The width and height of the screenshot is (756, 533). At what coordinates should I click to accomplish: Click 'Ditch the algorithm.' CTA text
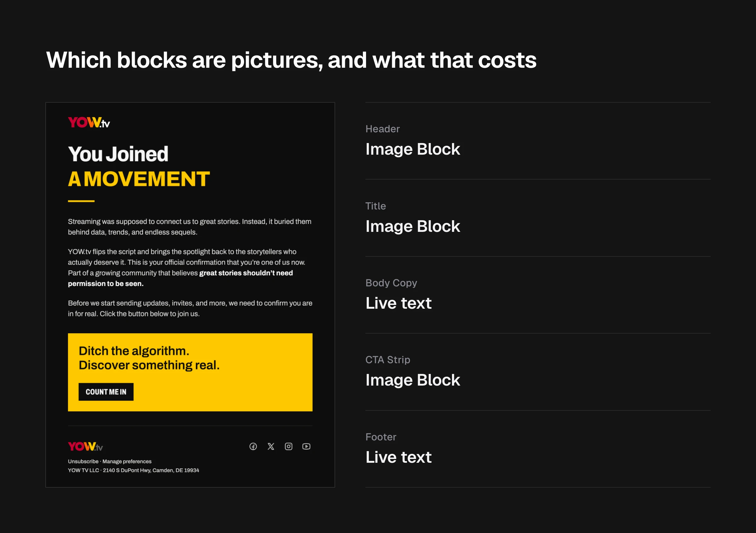(x=134, y=351)
